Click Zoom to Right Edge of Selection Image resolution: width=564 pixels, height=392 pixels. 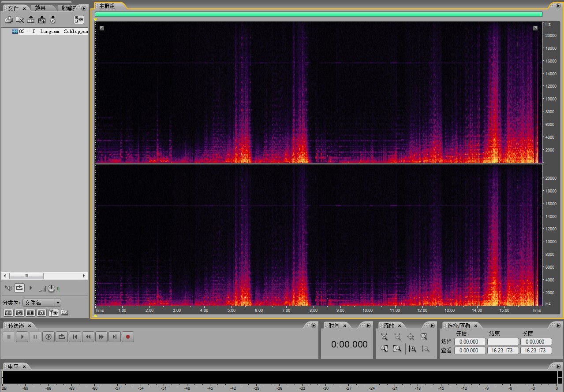click(x=397, y=349)
